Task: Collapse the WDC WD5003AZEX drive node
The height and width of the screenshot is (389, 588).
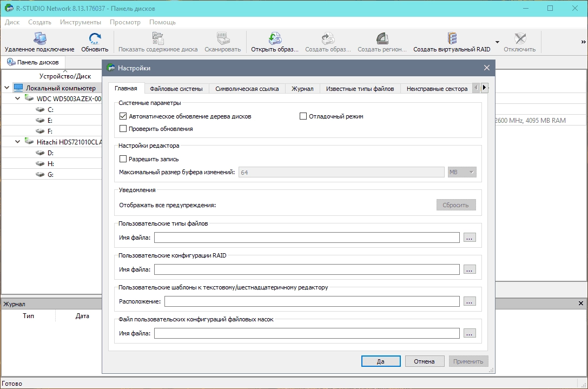Action: [x=18, y=98]
